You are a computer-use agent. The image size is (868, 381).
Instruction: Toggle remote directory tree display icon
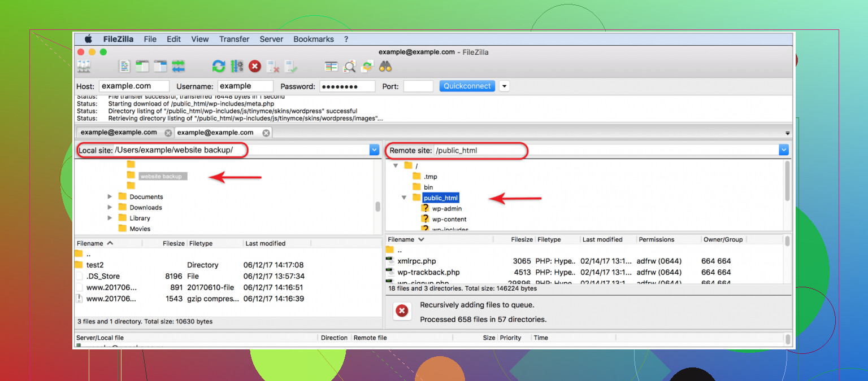(160, 67)
